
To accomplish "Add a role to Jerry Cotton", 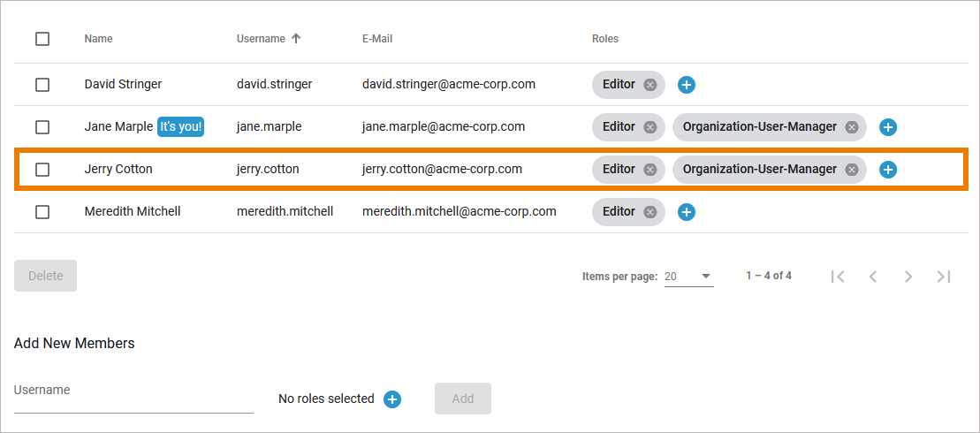I will (x=889, y=170).
